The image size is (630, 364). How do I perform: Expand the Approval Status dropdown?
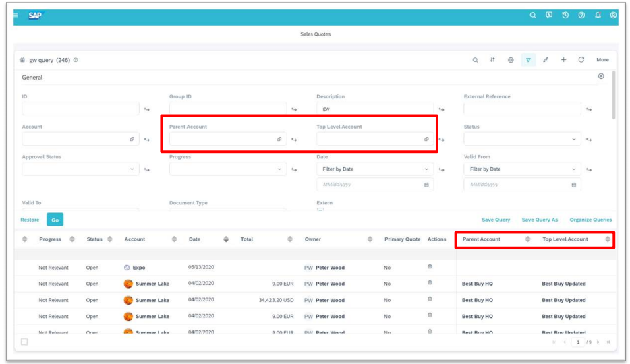click(132, 169)
